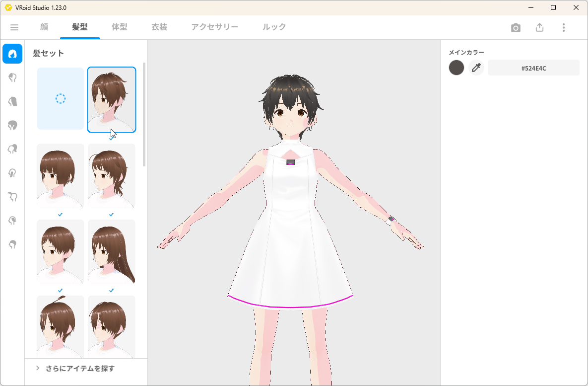Select the bottom ahoge hair category icon

(x=12, y=244)
